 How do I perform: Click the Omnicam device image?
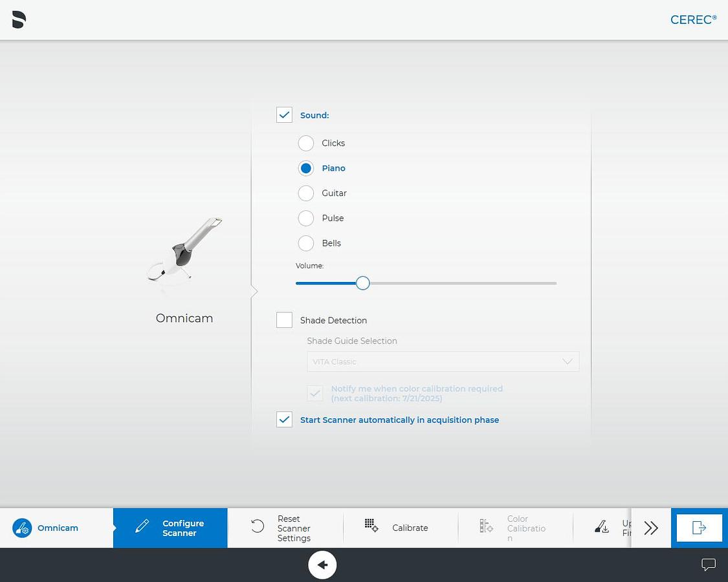tap(184, 250)
